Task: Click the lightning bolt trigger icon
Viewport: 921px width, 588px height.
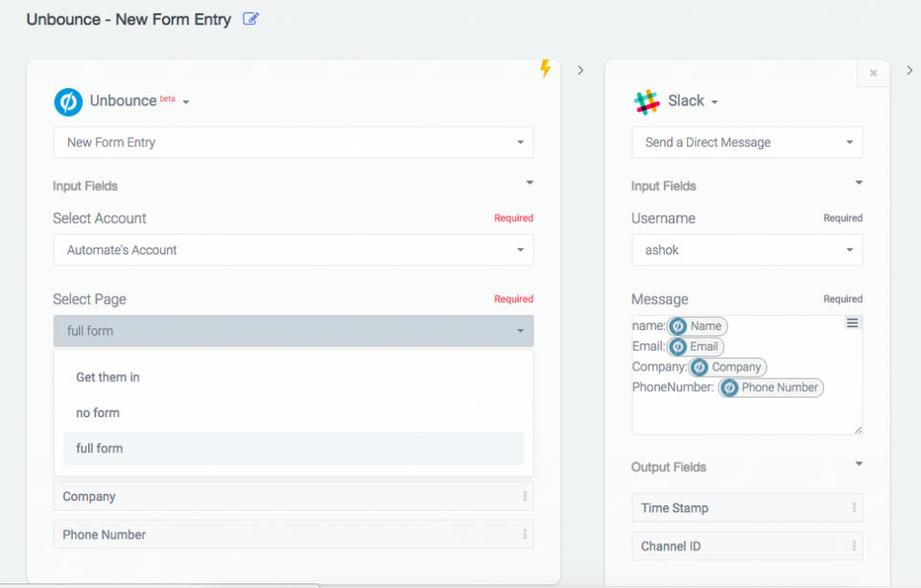Action: click(x=545, y=68)
